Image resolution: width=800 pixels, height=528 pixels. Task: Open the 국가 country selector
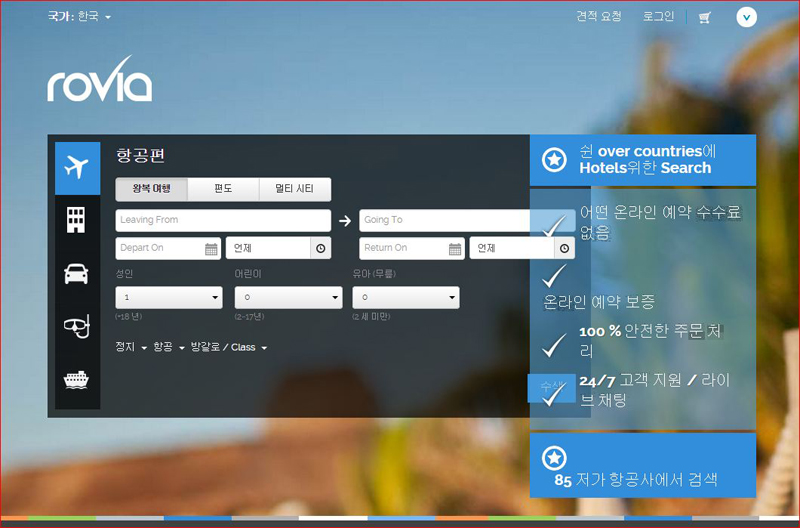(x=80, y=17)
